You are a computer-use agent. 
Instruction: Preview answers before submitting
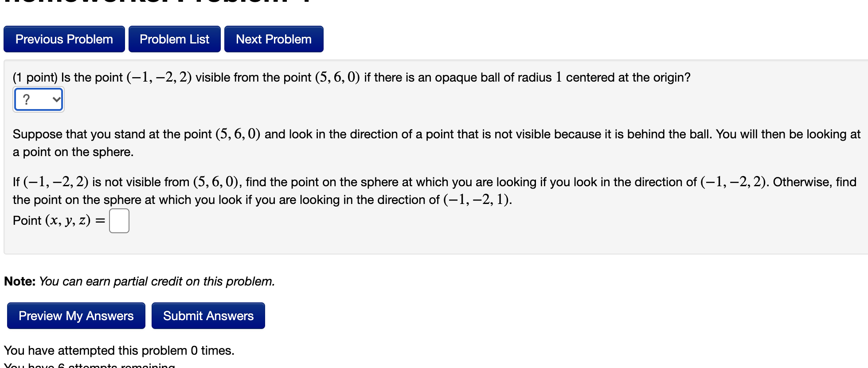(x=75, y=316)
